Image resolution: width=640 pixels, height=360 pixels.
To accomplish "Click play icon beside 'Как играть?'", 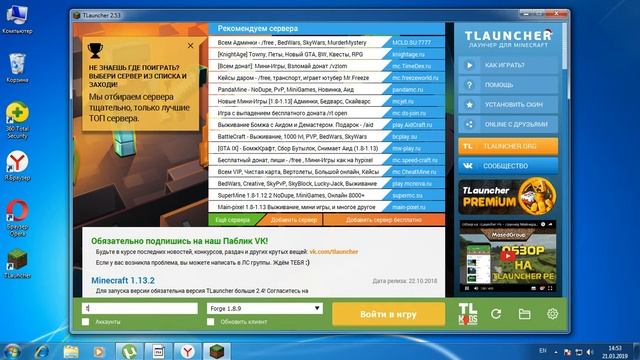I will click(469, 65).
